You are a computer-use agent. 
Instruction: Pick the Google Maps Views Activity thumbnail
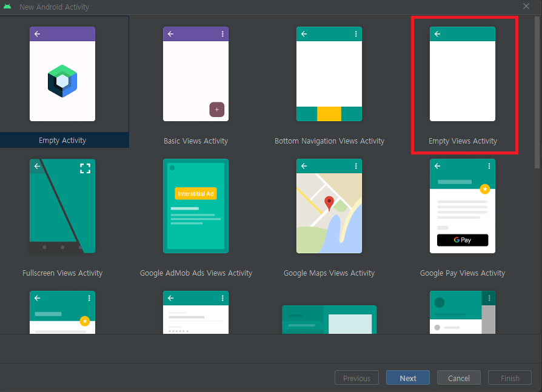(329, 206)
